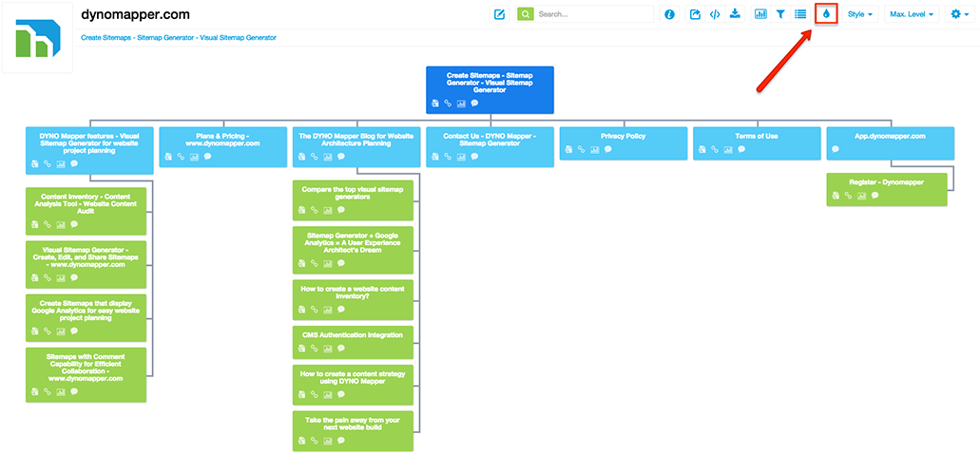The height and width of the screenshot is (473, 980).
Task: Click the page icon on root node
Action: 435,104
